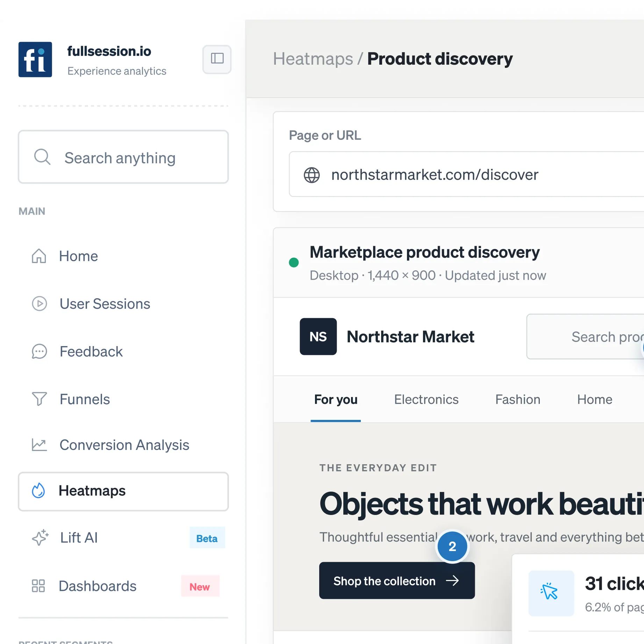Click the Beta badge next to Lift AI
Viewport: 644px width, 644px height.
[x=207, y=538]
